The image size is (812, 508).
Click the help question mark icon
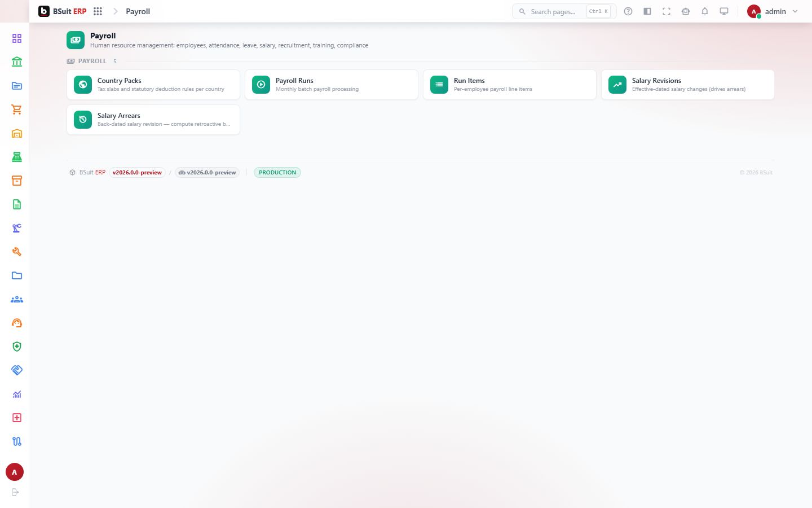[628, 11]
